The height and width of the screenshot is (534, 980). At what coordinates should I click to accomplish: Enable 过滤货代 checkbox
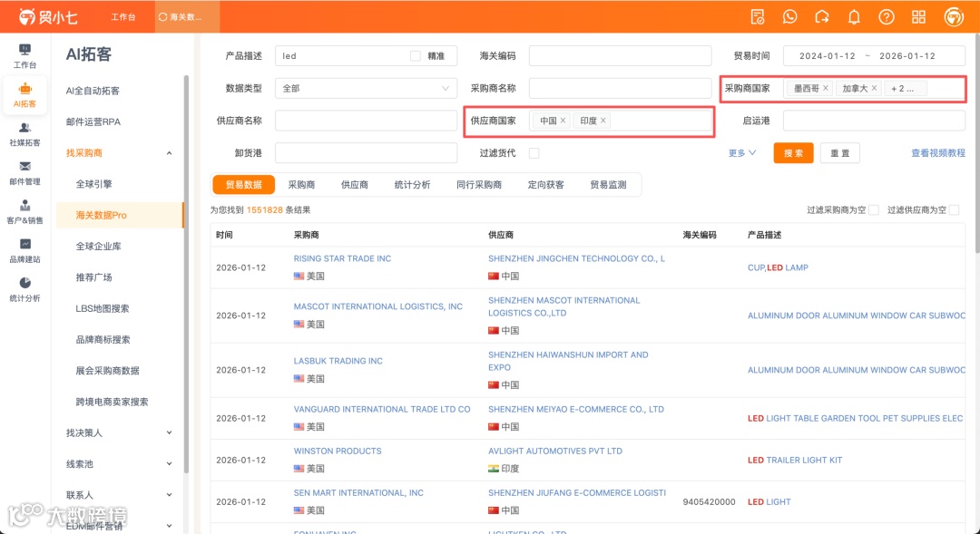[x=534, y=153]
